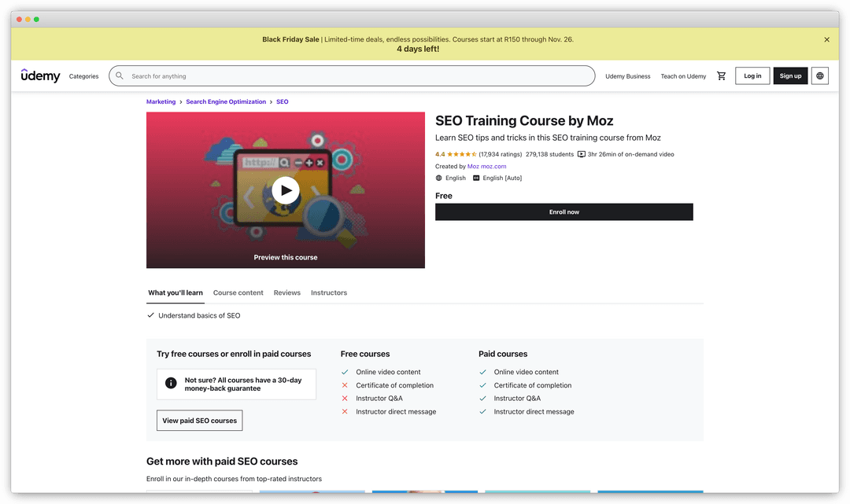Click Get more with paid SEO courses heading
The width and height of the screenshot is (850, 504).
pos(222,462)
